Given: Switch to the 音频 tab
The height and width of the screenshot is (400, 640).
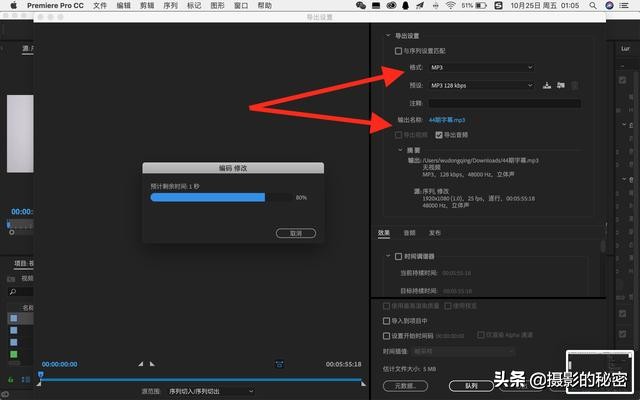Looking at the screenshot, I should 409,233.
